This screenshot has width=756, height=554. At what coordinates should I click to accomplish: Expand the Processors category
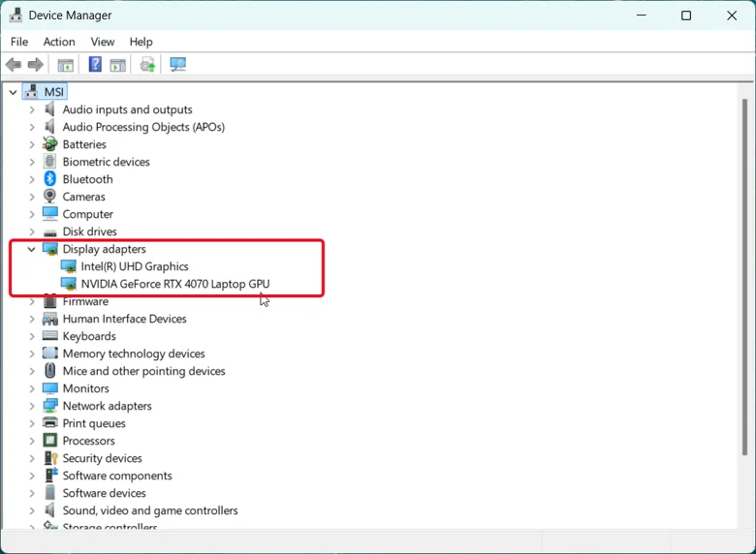32,441
